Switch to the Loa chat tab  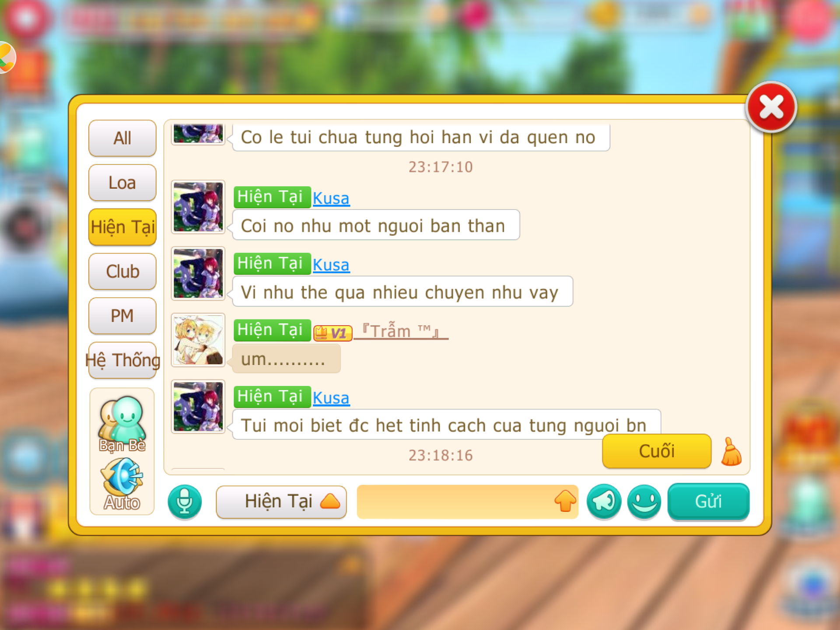pos(122,183)
